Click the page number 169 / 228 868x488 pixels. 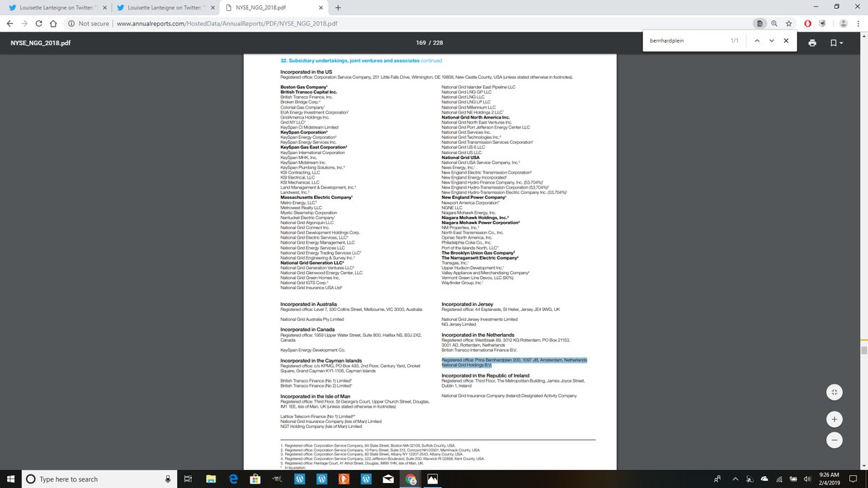click(430, 43)
